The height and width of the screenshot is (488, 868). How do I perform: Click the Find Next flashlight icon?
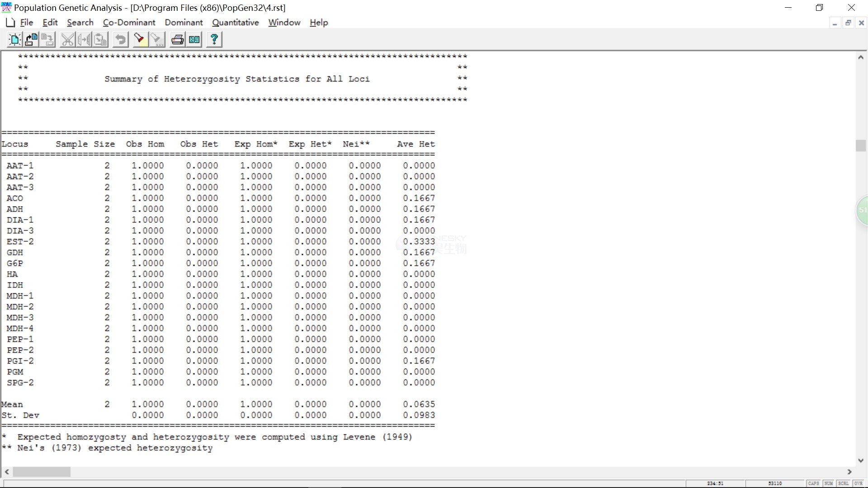point(156,40)
